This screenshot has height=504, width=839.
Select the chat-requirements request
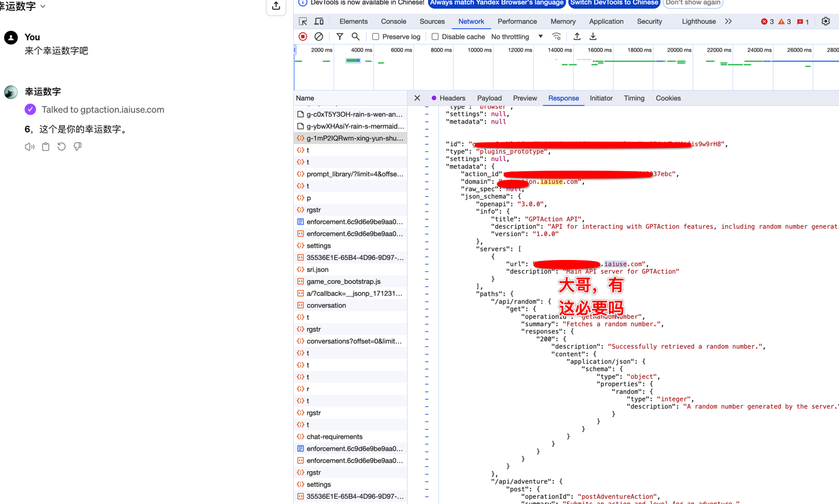pos(351,437)
